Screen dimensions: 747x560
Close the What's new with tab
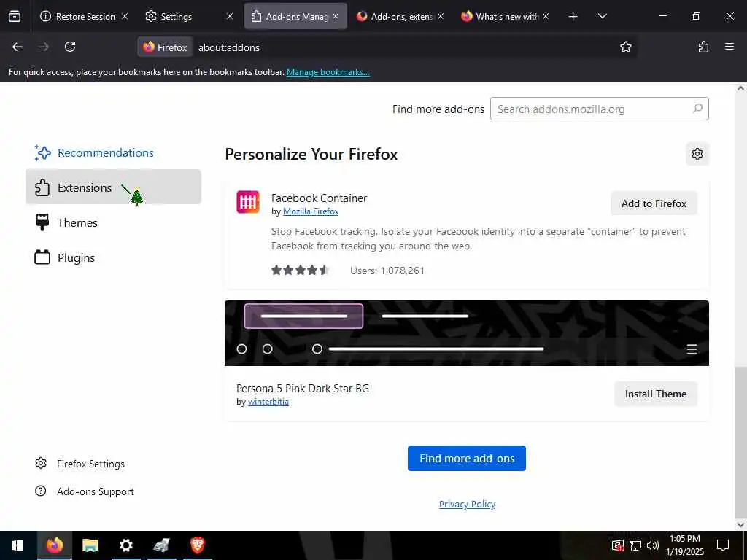tap(546, 16)
